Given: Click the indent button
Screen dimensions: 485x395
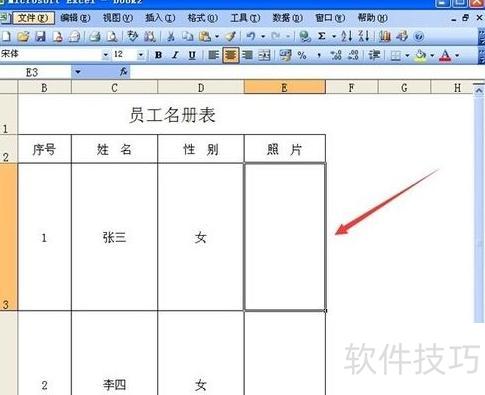Looking at the screenshot, I should coord(374,55).
